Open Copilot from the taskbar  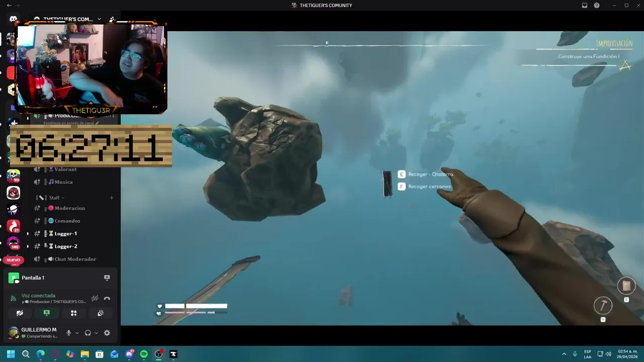point(70,354)
